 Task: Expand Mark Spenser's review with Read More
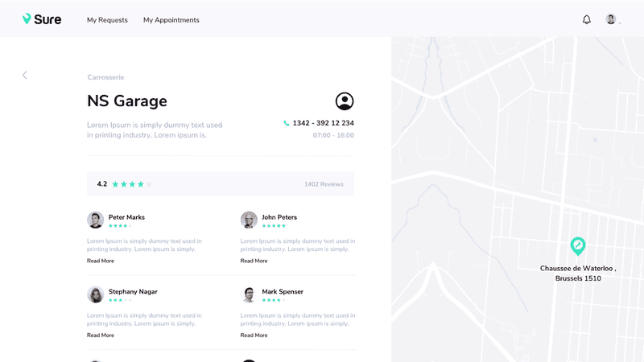tap(254, 335)
